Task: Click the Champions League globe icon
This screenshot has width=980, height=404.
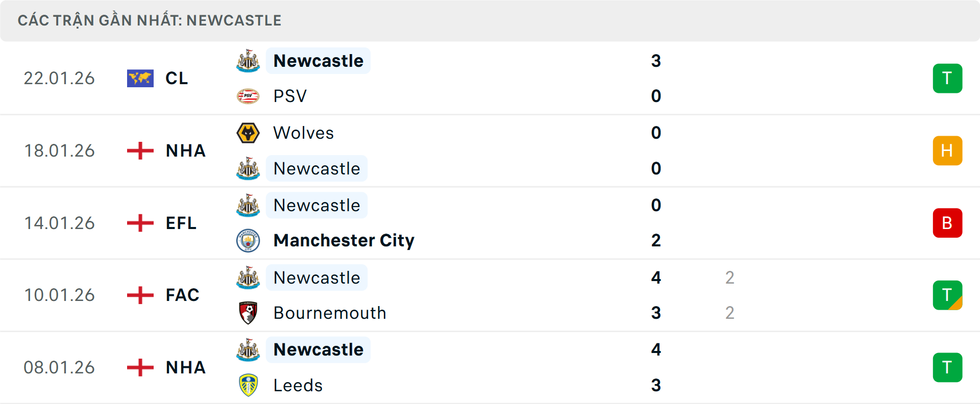Action: point(140,78)
